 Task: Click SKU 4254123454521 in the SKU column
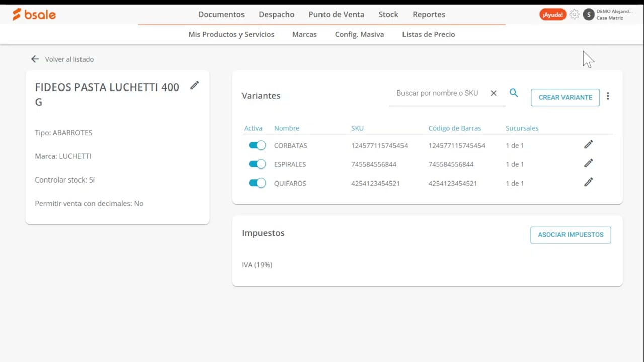[x=376, y=183]
